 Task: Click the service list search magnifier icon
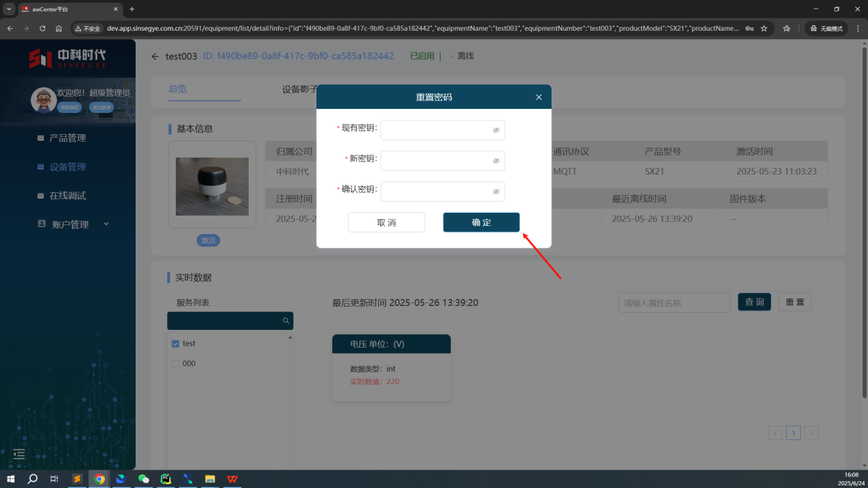tap(286, 321)
